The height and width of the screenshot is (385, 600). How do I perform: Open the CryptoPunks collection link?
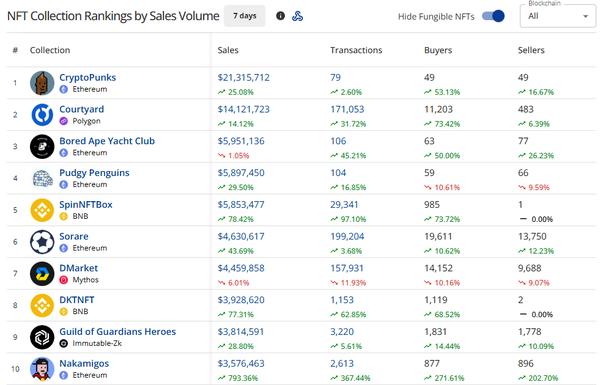(87, 77)
